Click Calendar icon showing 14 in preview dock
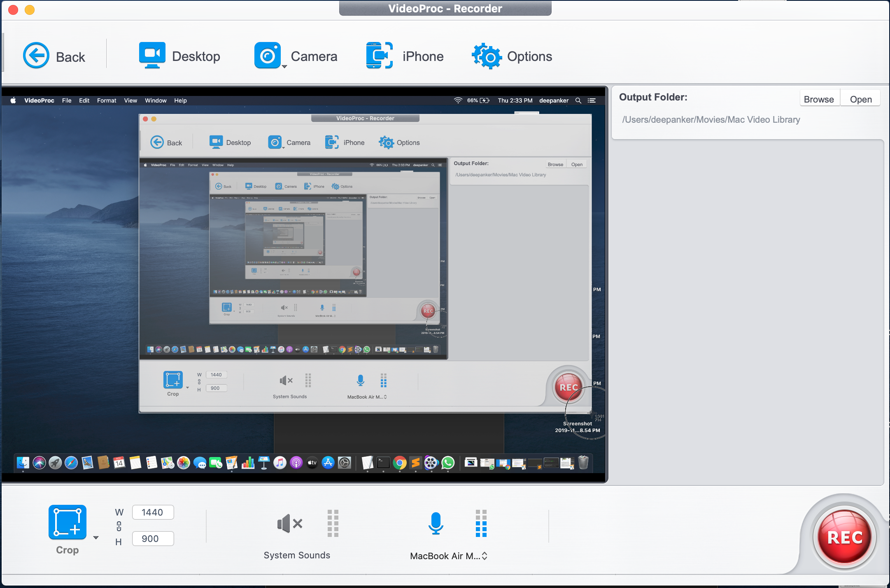 [119, 463]
